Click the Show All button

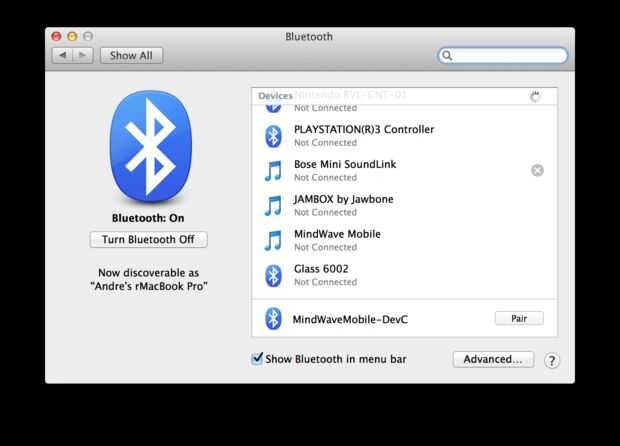tap(131, 55)
